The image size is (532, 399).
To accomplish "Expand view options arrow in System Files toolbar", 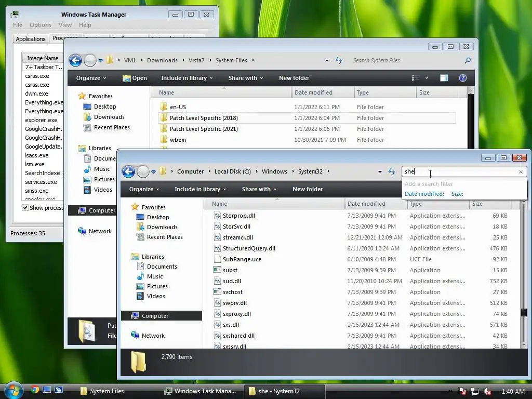I will point(427,78).
